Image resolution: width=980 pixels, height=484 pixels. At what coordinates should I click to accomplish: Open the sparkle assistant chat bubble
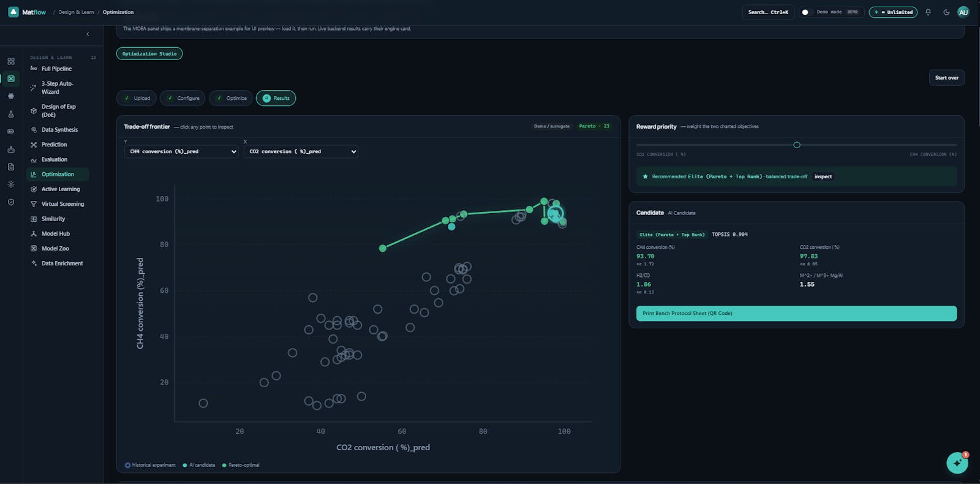[x=957, y=463]
